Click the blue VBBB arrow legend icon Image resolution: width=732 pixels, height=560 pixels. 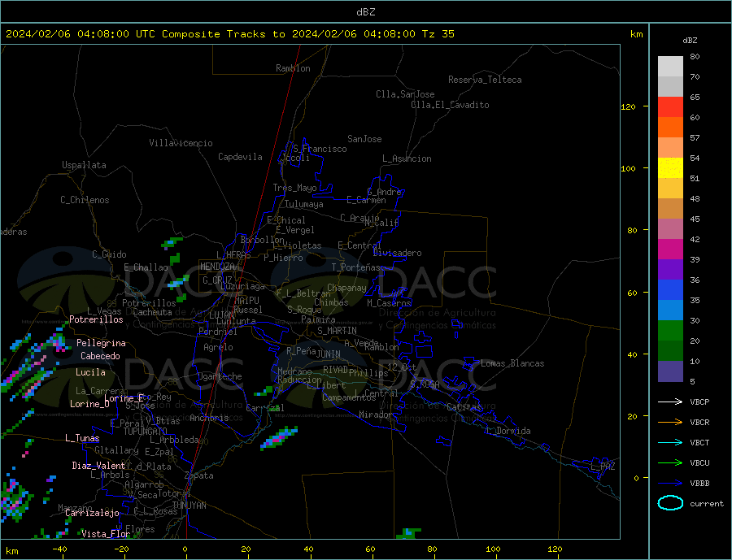(670, 483)
